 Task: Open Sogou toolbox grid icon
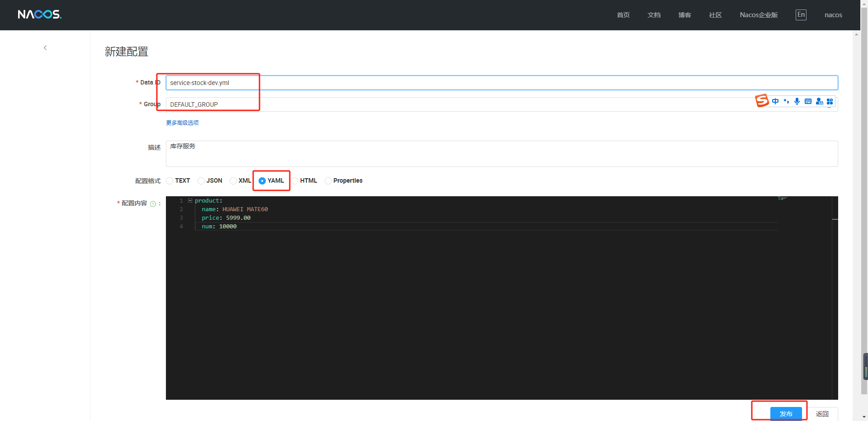click(830, 101)
